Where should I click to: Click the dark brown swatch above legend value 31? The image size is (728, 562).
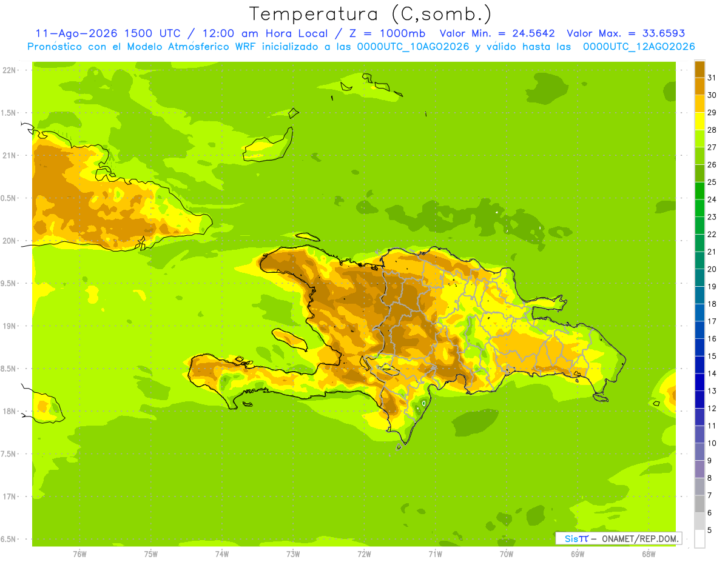click(699, 69)
